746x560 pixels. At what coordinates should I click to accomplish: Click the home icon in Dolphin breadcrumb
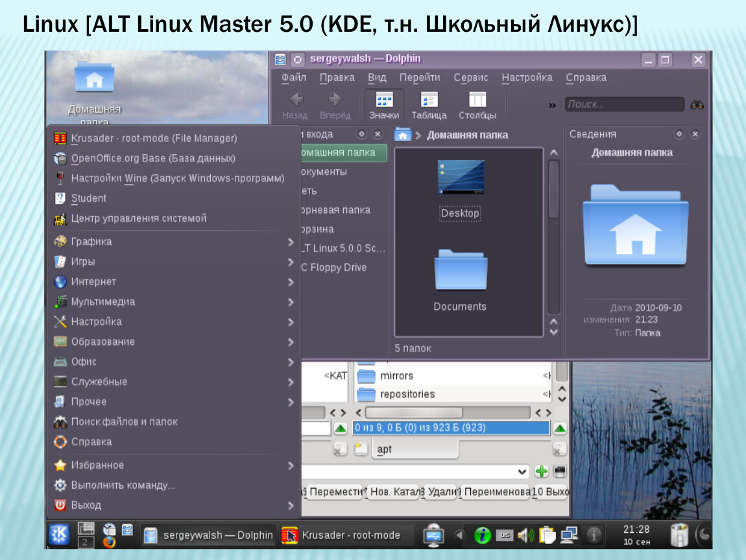(402, 135)
